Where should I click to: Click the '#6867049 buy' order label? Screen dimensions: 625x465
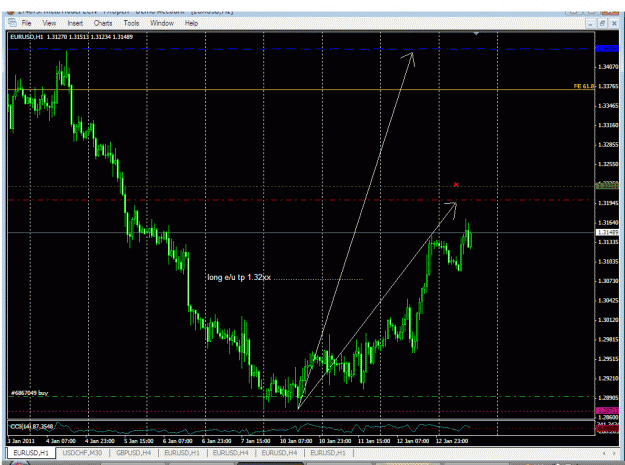(x=29, y=393)
